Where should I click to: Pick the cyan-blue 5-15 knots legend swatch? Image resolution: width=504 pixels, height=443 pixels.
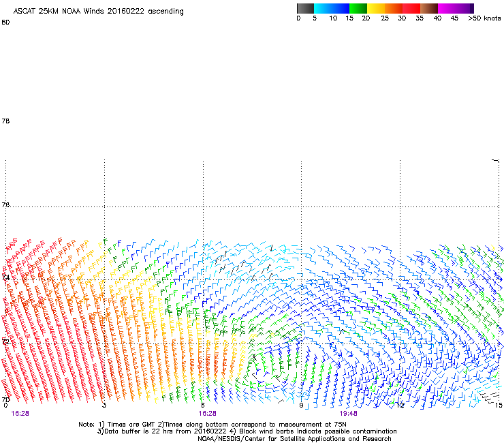pyautogui.click(x=332, y=8)
